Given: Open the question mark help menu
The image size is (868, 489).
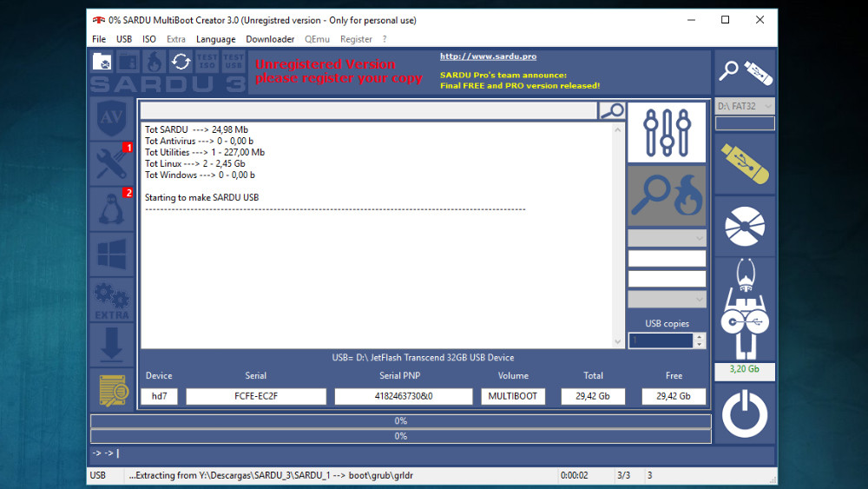Looking at the screenshot, I should tap(385, 39).
